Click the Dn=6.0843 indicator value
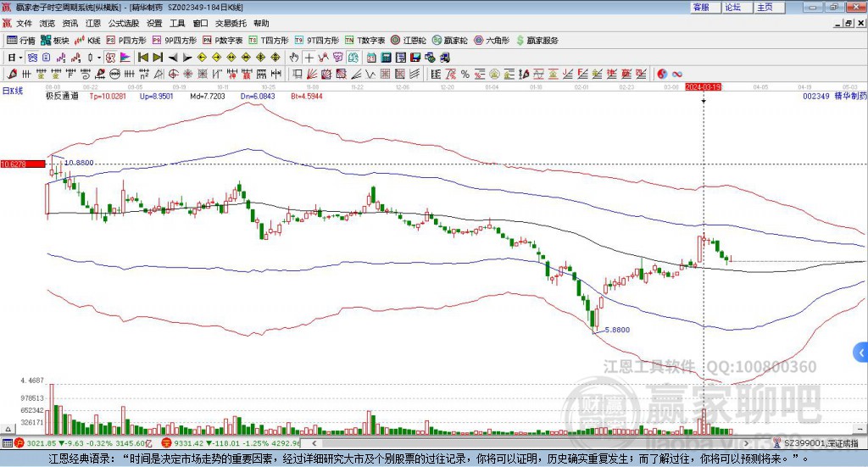The height and width of the screenshot is (467, 868). [x=258, y=96]
